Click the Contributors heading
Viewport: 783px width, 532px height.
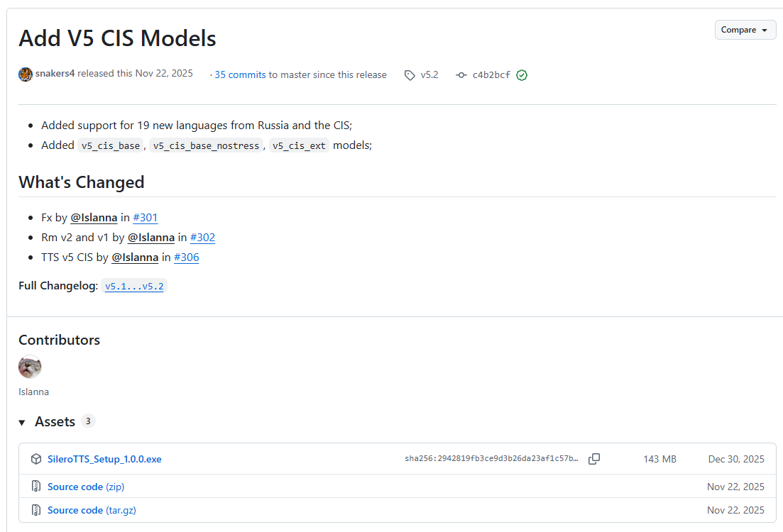coord(60,340)
